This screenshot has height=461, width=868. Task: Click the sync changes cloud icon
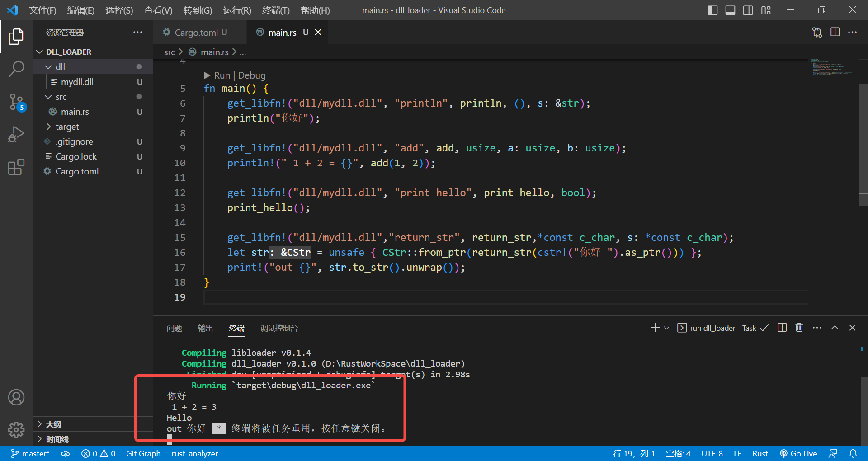pyautogui.click(x=66, y=454)
